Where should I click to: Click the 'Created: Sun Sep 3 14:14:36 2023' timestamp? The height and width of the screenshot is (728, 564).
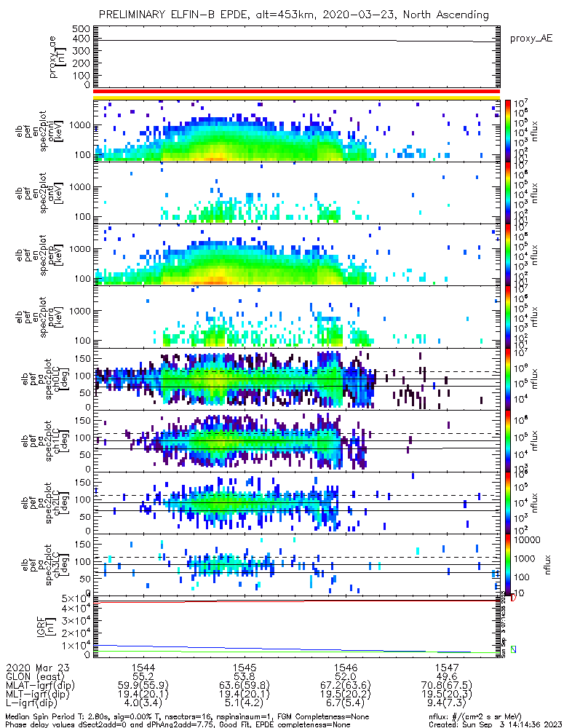(x=496, y=724)
